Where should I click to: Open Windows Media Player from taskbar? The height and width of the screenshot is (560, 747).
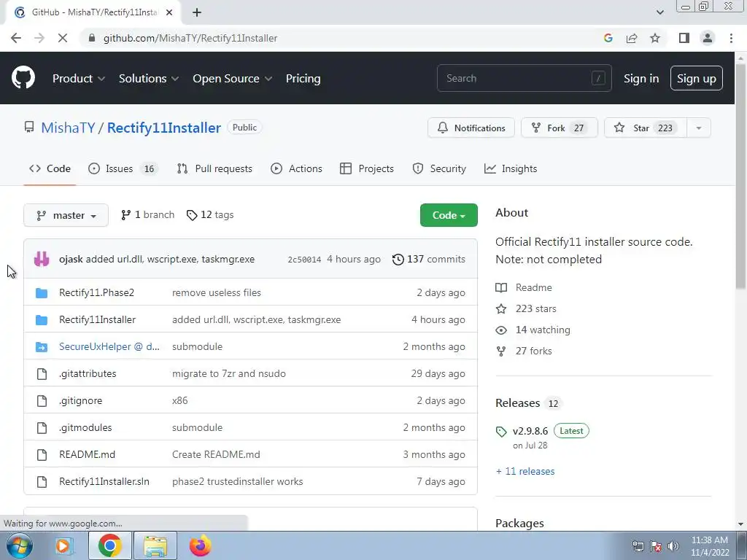point(63,545)
